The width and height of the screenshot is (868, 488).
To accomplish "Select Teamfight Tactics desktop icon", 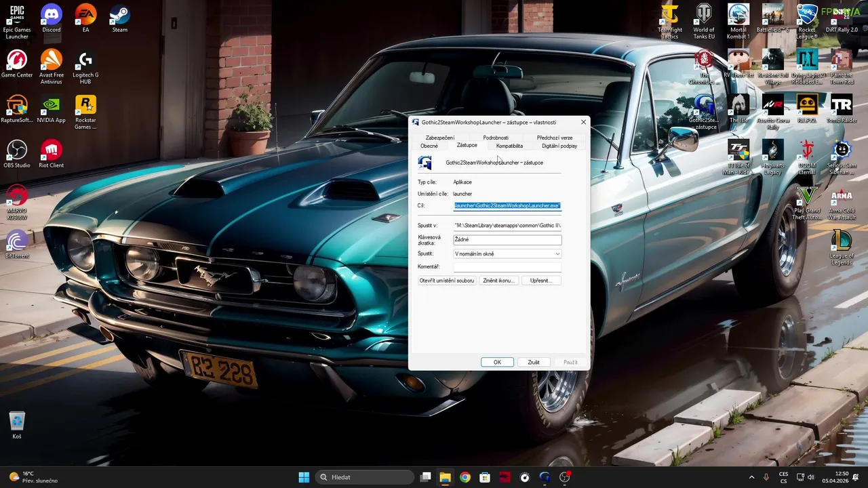I will pyautogui.click(x=670, y=22).
